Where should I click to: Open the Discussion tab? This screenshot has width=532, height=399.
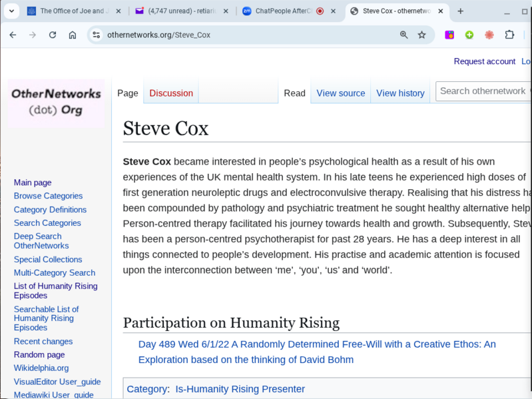171,93
